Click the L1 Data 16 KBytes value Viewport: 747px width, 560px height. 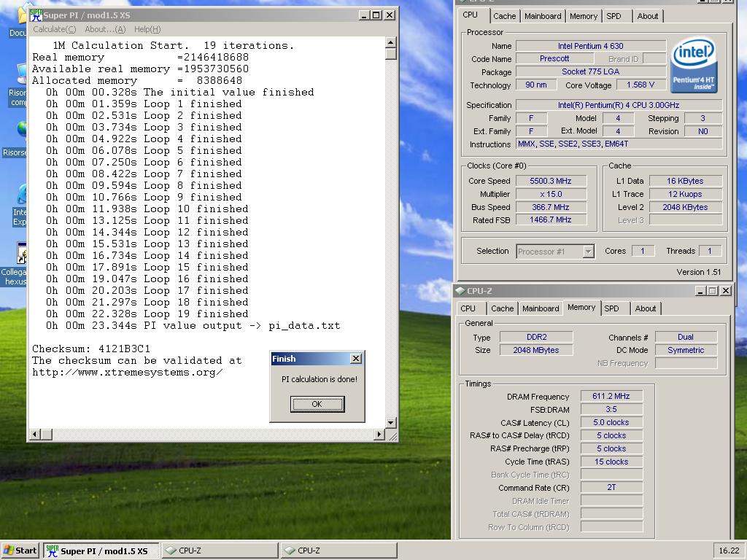pyautogui.click(x=685, y=181)
